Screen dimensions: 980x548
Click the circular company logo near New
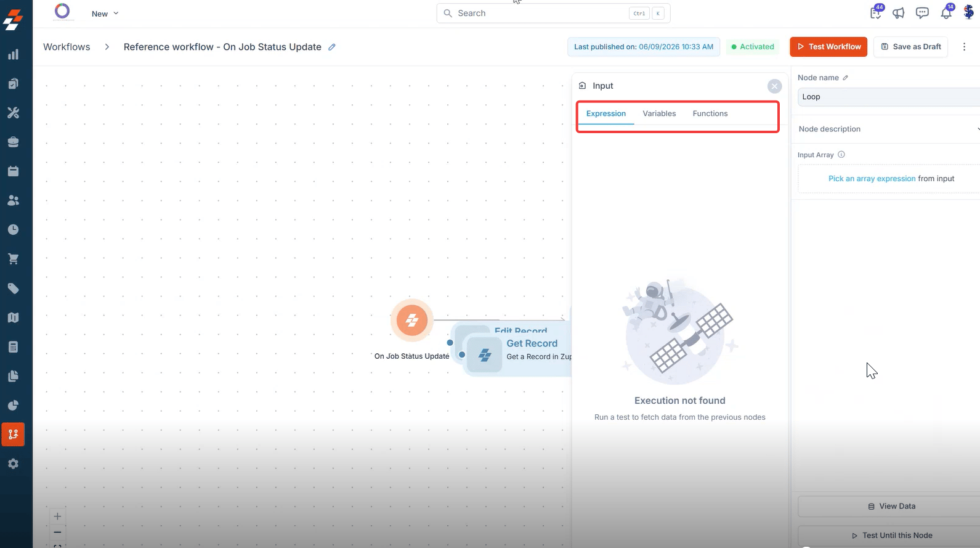click(x=62, y=11)
